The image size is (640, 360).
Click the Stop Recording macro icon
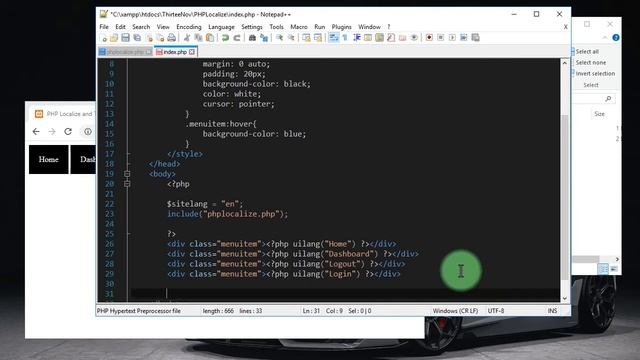click(440, 38)
